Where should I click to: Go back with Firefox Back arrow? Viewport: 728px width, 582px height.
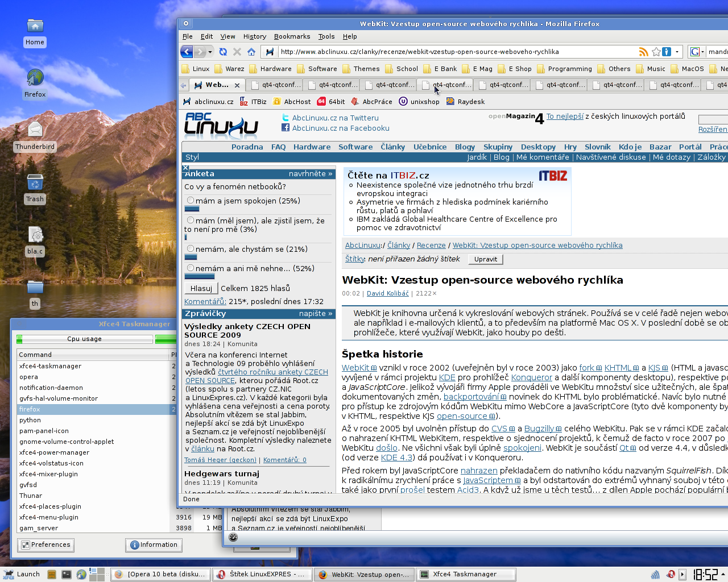click(187, 52)
